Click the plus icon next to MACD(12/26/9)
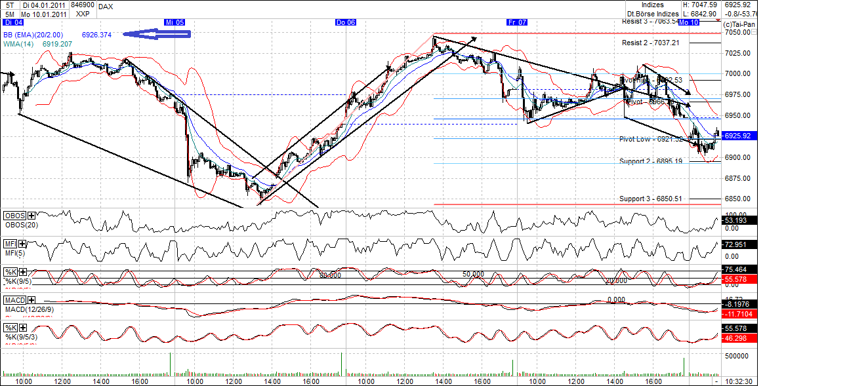 (31, 299)
